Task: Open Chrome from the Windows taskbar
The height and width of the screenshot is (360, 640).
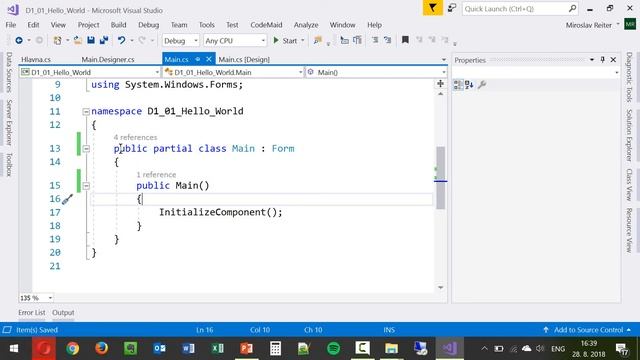Action: pos(73,349)
